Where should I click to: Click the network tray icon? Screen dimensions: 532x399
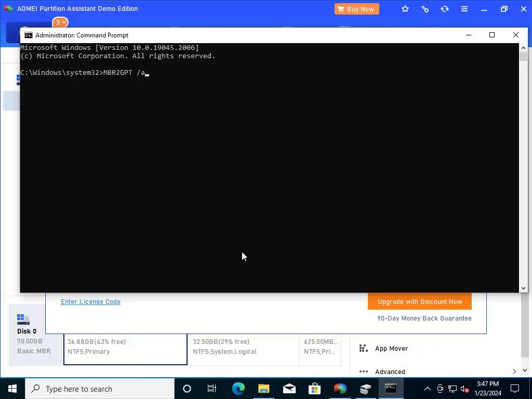coord(453,389)
